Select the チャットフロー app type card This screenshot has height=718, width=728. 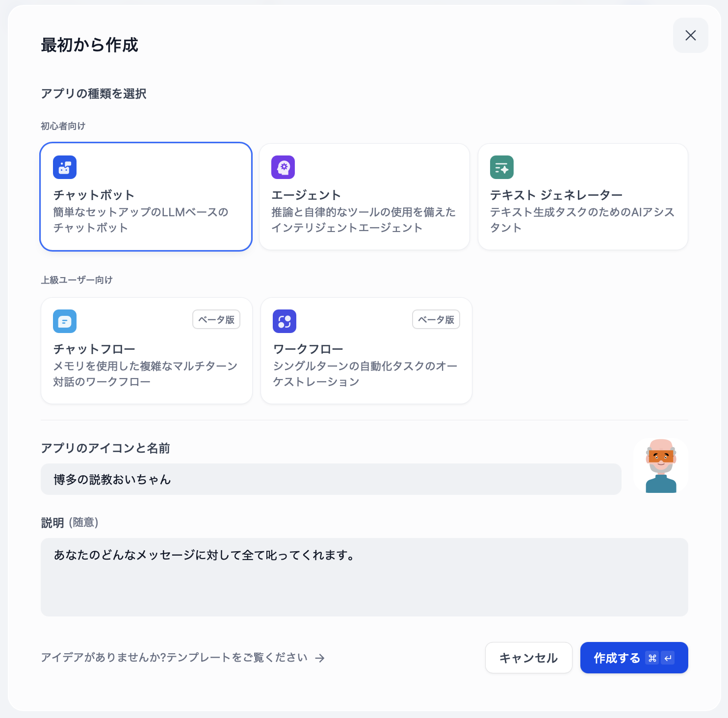(x=147, y=351)
